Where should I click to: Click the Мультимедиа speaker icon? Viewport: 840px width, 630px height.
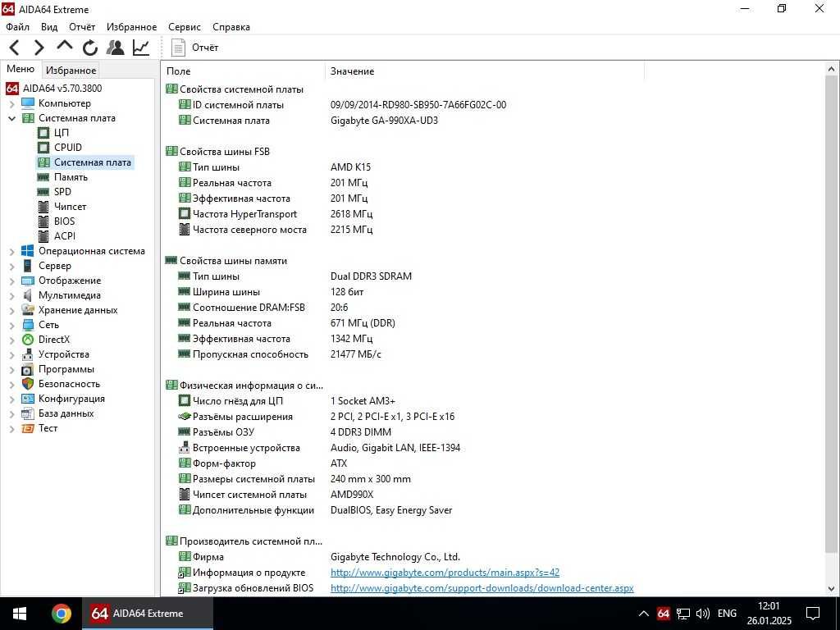click(x=28, y=294)
